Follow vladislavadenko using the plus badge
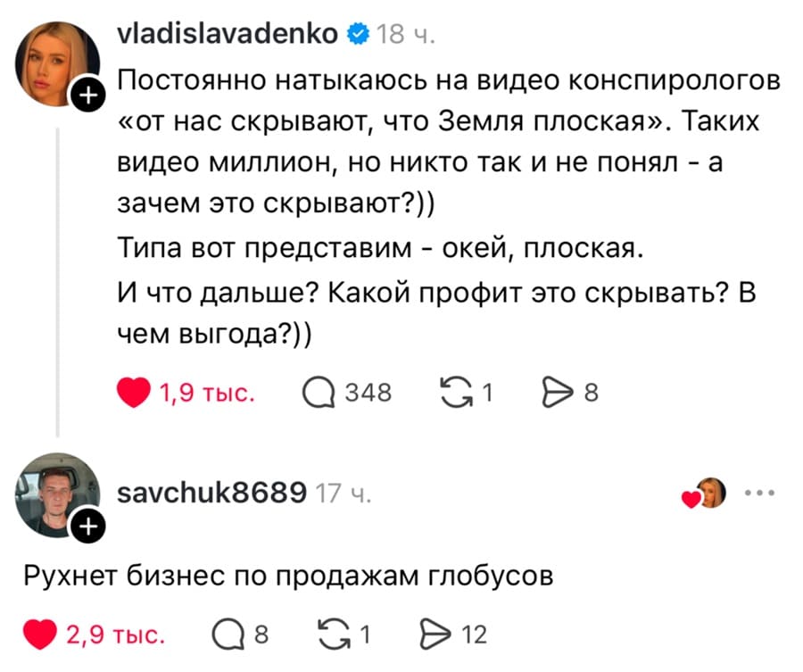The image size is (803, 672). coord(88,95)
